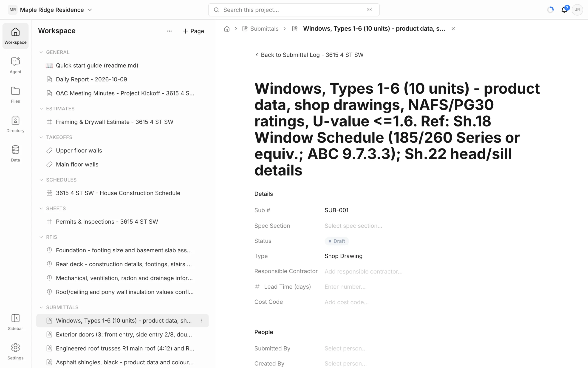Open the notifications bell icon

point(564,10)
